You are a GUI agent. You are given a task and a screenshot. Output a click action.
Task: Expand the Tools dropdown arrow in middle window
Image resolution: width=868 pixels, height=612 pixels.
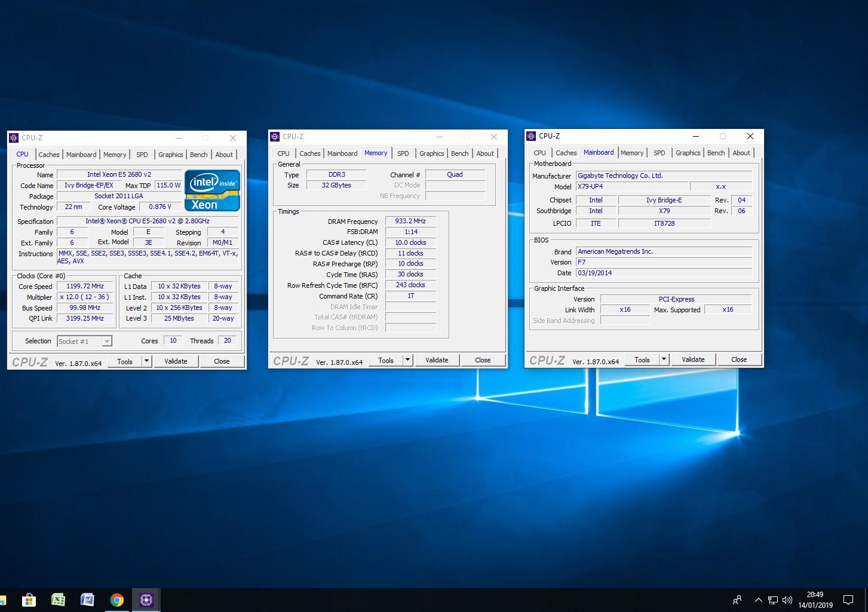click(407, 360)
